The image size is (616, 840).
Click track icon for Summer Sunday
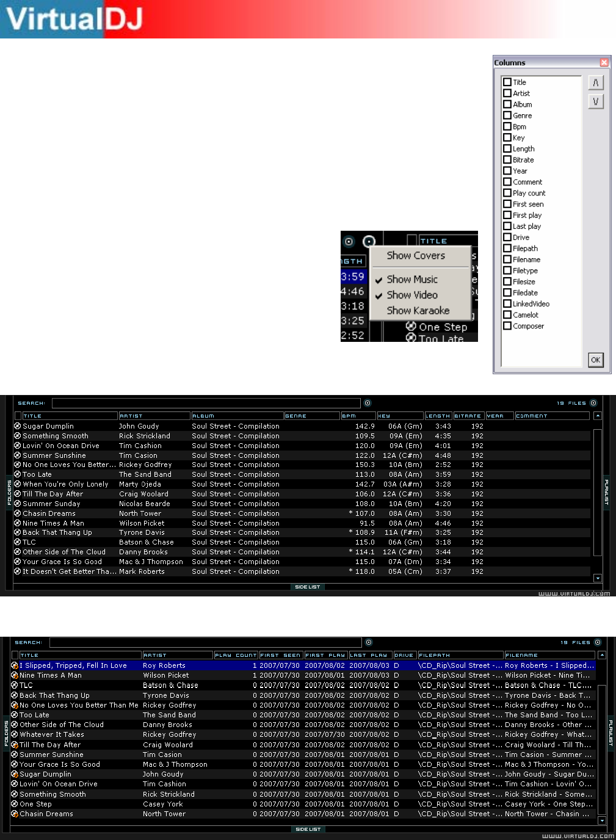click(x=18, y=504)
